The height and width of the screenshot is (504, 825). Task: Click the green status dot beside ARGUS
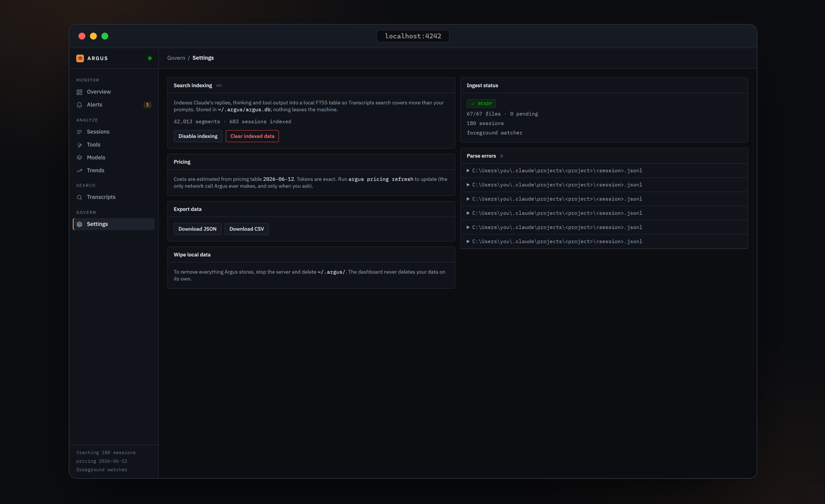[x=150, y=58]
